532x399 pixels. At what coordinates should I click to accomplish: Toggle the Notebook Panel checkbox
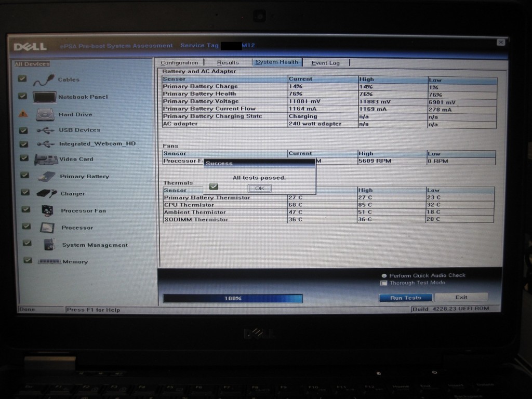pos(22,96)
